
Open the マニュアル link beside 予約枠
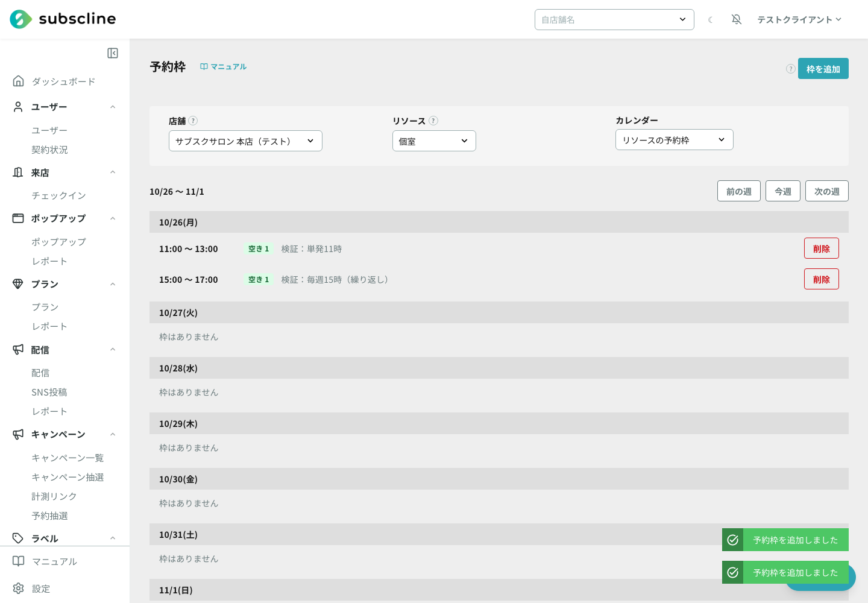(224, 66)
